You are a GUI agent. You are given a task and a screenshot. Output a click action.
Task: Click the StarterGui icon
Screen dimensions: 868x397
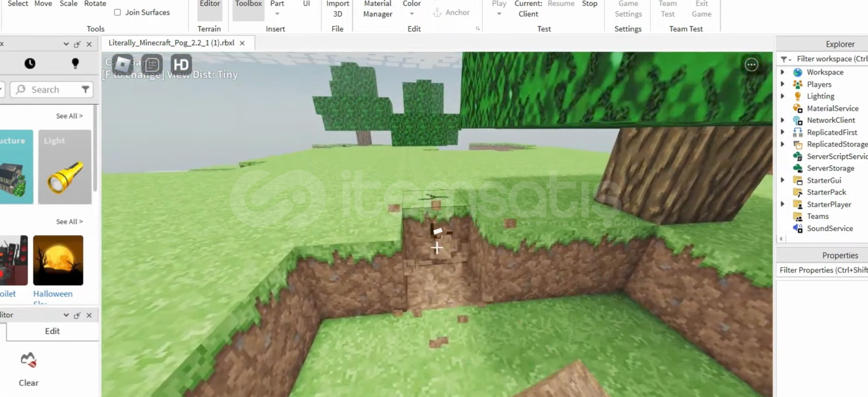(x=797, y=180)
